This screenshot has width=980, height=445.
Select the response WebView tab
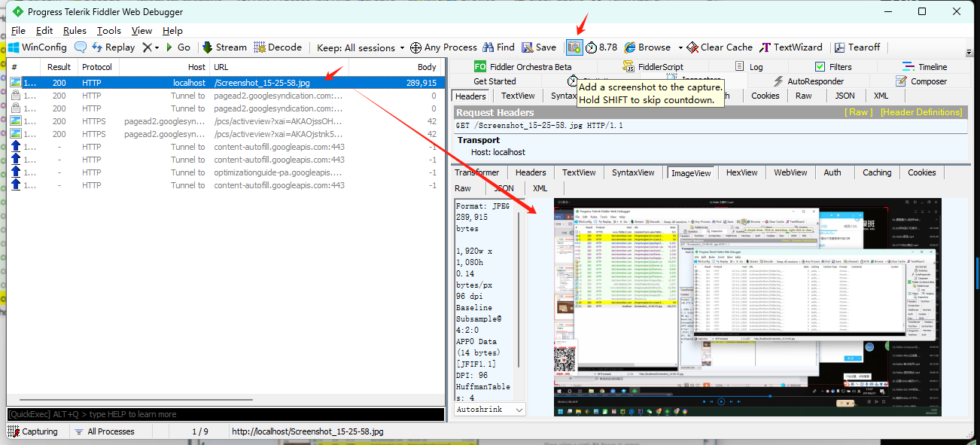click(x=790, y=172)
